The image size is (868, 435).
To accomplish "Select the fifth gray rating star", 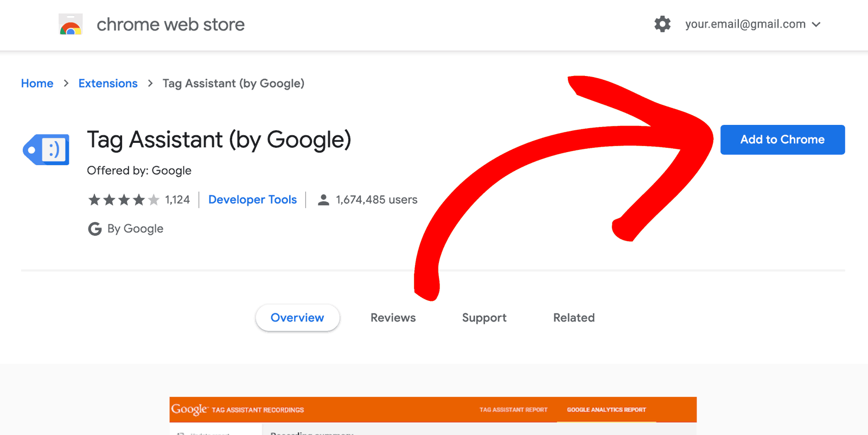I will point(153,200).
